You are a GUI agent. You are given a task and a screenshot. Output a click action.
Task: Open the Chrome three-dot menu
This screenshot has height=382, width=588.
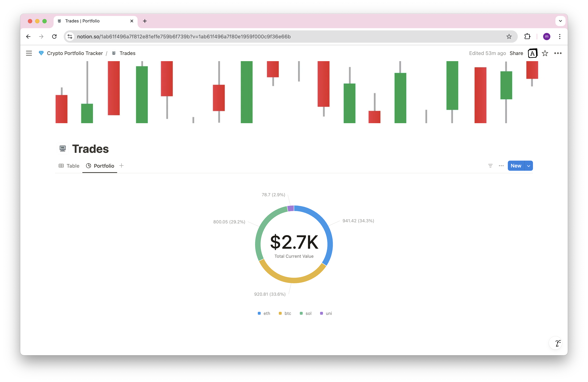click(x=560, y=37)
